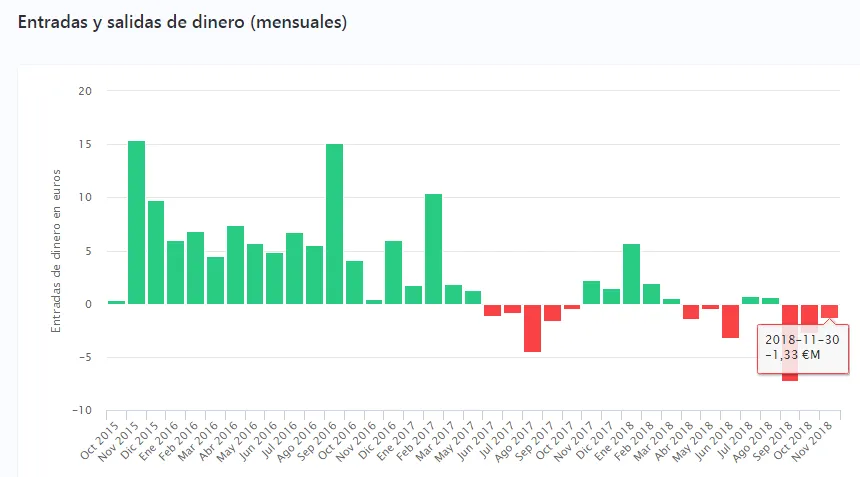Click the 'Entradas de dinero en euros' axis title
The width and height of the screenshot is (860, 477).
(x=57, y=250)
